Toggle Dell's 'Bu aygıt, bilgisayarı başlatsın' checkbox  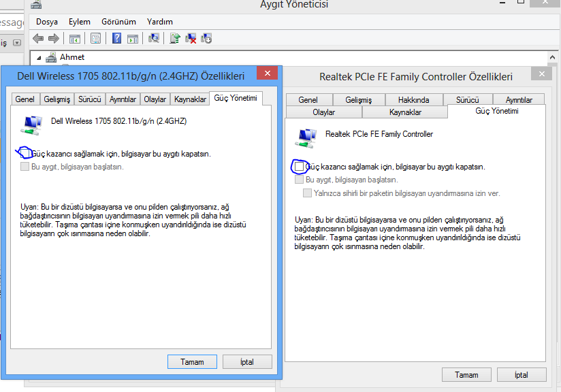click(x=25, y=166)
